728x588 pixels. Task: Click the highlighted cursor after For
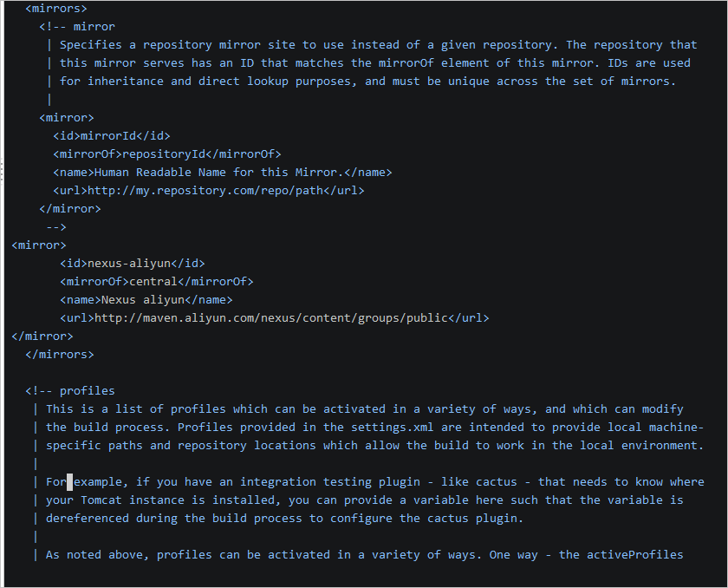(x=70, y=481)
